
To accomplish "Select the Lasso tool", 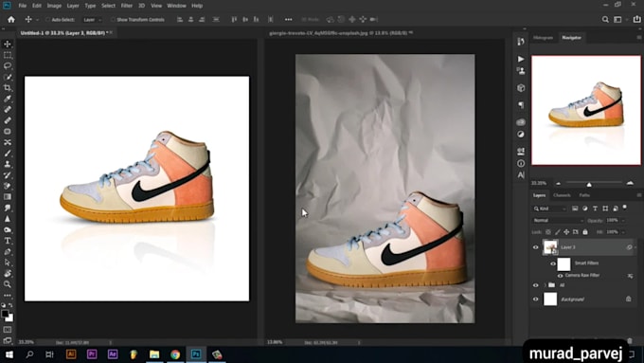I will pyautogui.click(x=8, y=65).
